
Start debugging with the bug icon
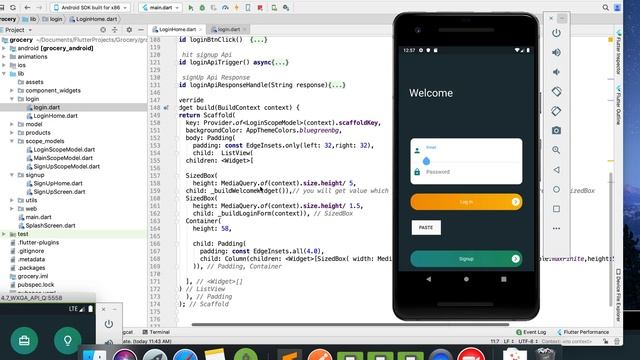(202, 8)
